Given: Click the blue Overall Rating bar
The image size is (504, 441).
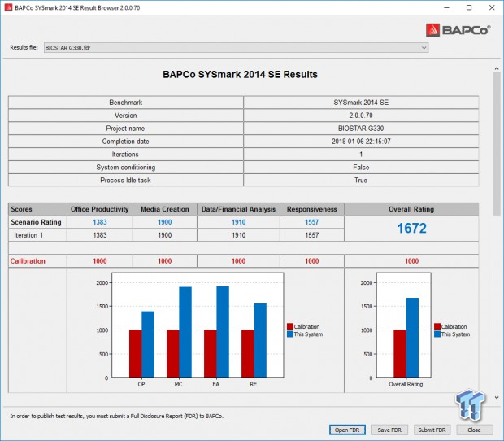Looking at the screenshot, I should (412, 338).
